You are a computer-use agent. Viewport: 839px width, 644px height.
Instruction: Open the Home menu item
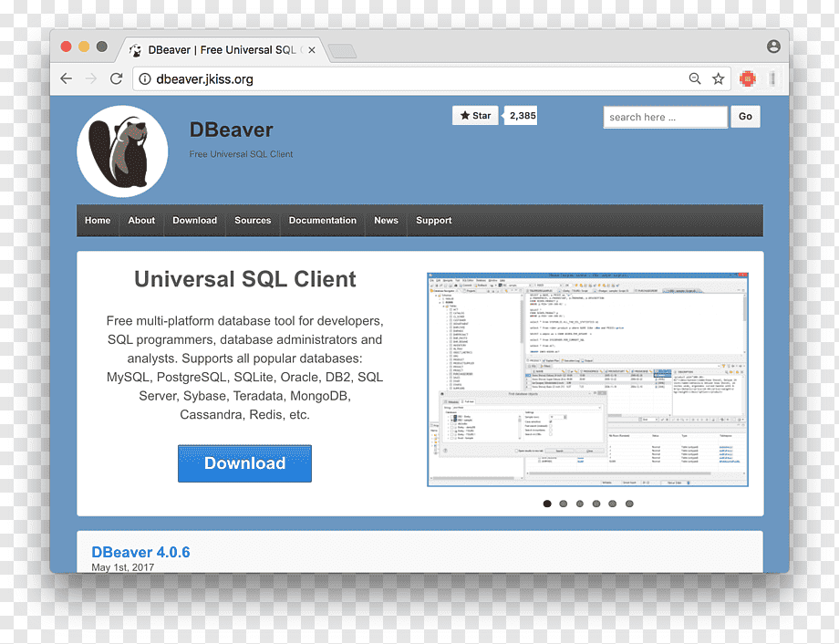[98, 221]
